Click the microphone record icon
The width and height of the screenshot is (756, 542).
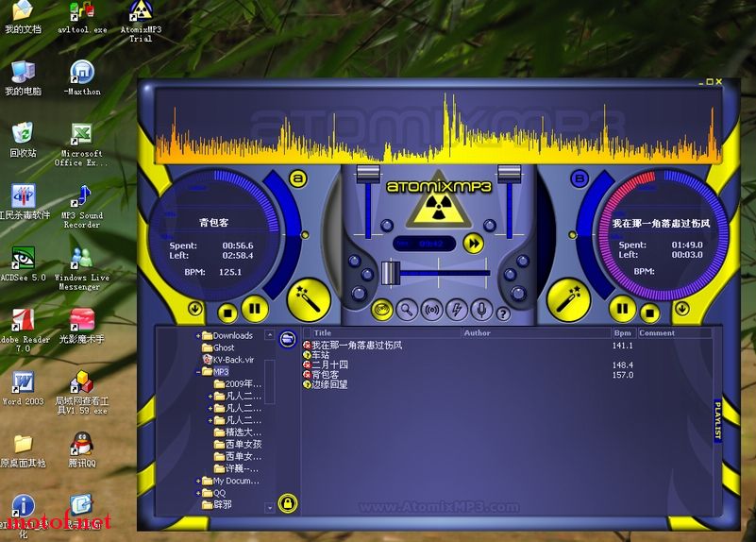481,310
